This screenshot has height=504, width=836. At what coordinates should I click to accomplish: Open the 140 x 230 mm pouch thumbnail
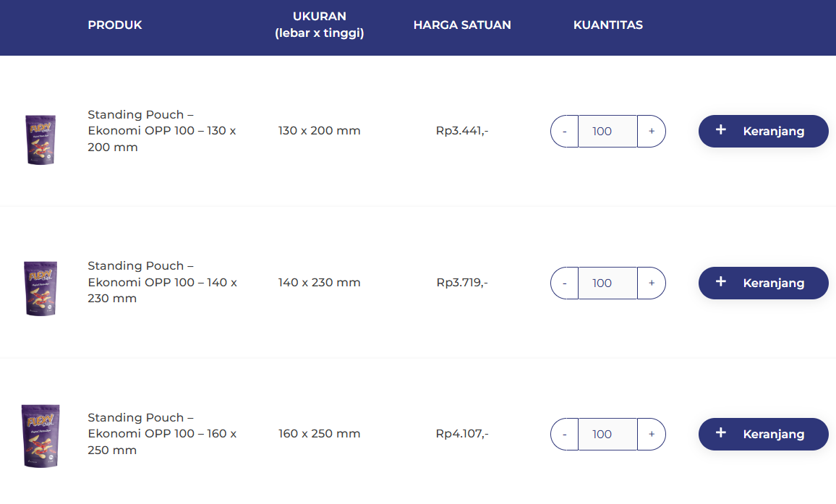tap(40, 289)
